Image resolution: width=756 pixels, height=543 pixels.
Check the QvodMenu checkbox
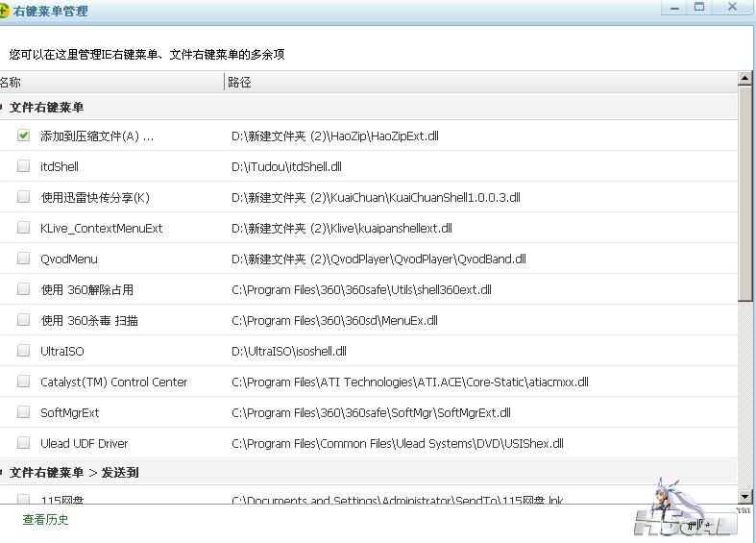(23, 259)
